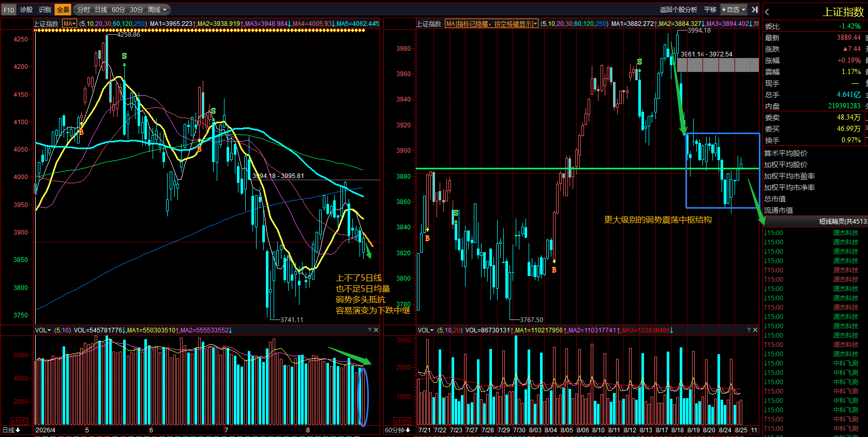
Task: Collapse the quote panel with left chevron
Action: click(767, 12)
